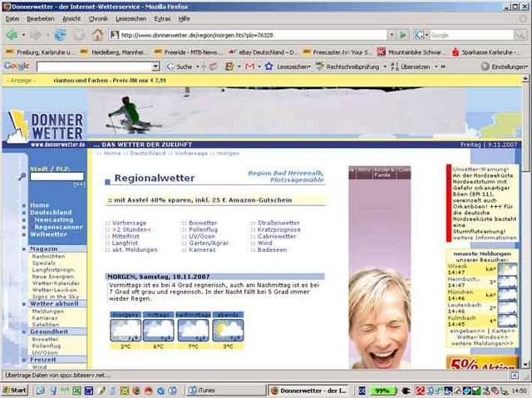
Task: Open the Lesezeichen dropdown in Google toolbar
Action: (309, 66)
